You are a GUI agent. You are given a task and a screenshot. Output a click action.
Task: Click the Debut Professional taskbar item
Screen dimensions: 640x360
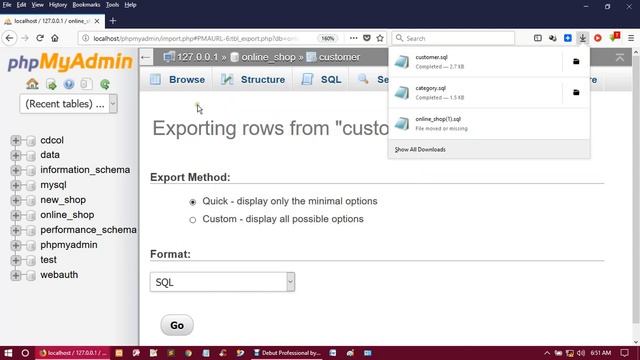coord(287,353)
